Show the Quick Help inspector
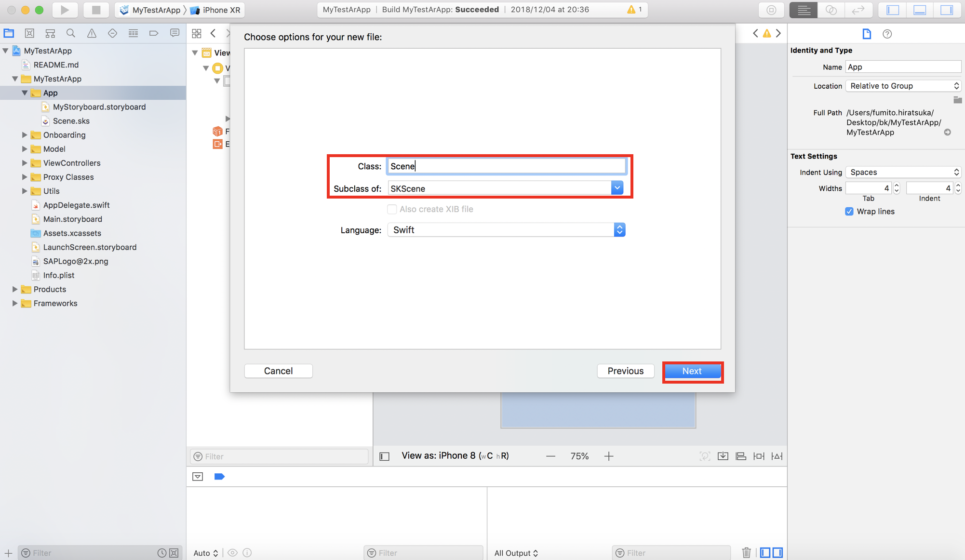Screen dimensions: 965x560 tap(887, 34)
